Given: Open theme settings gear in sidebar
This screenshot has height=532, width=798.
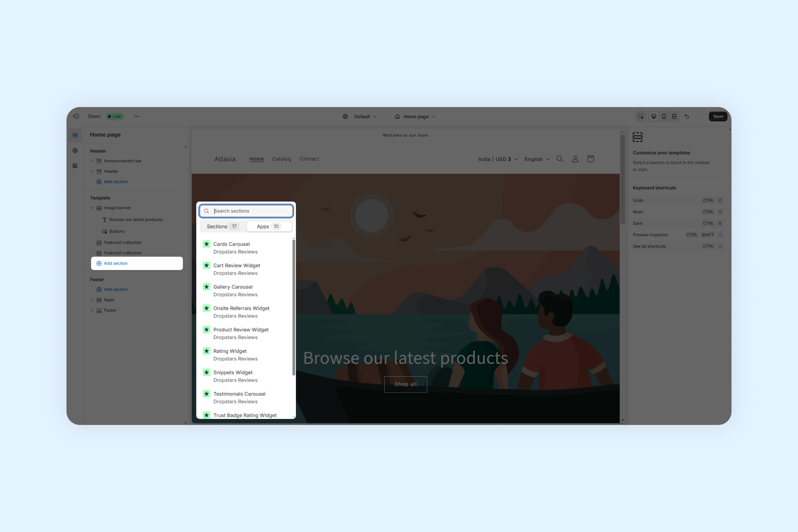Looking at the screenshot, I should 75,150.
